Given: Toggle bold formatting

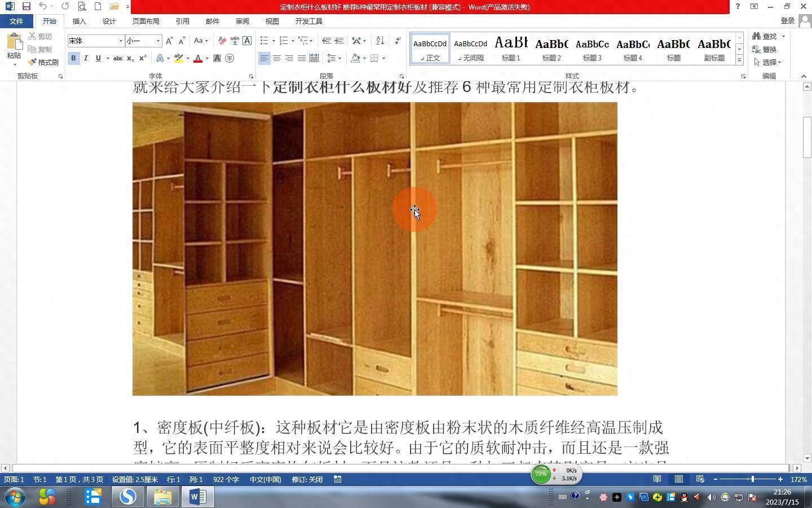Looking at the screenshot, I should pyautogui.click(x=73, y=58).
